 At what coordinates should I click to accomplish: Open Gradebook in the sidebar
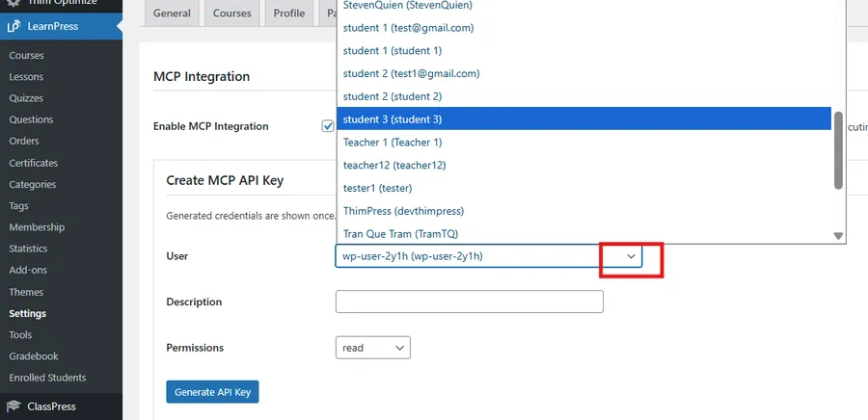pos(34,356)
